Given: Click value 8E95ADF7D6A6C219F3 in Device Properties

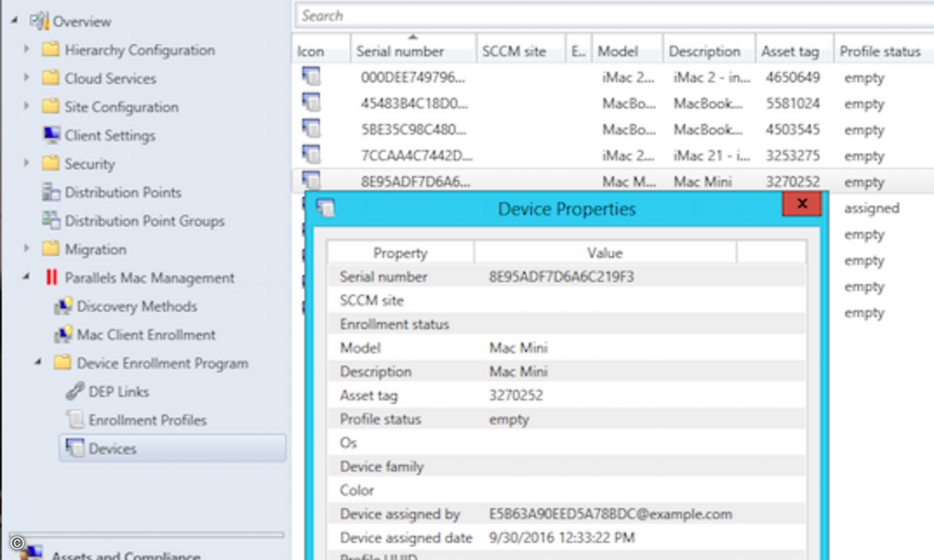Looking at the screenshot, I should pos(561,277).
